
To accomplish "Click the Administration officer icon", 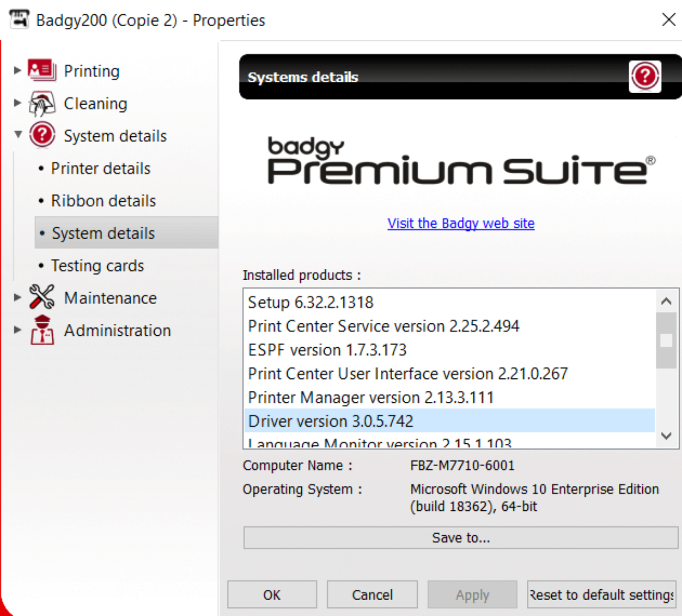I will tap(42, 330).
